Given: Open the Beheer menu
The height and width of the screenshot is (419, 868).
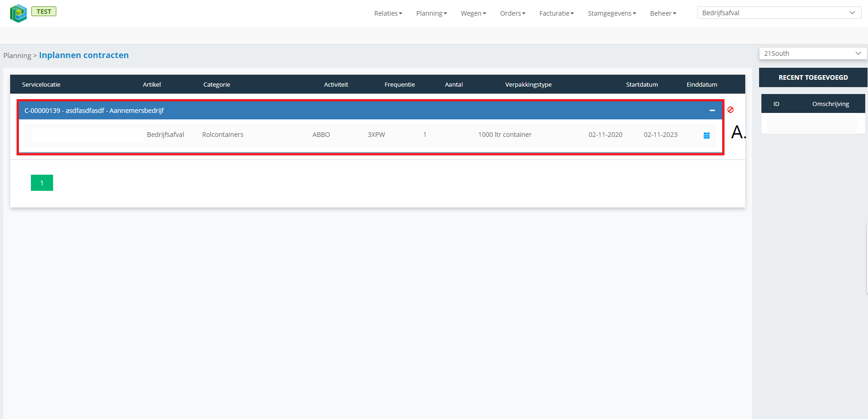Looking at the screenshot, I should click(x=663, y=13).
